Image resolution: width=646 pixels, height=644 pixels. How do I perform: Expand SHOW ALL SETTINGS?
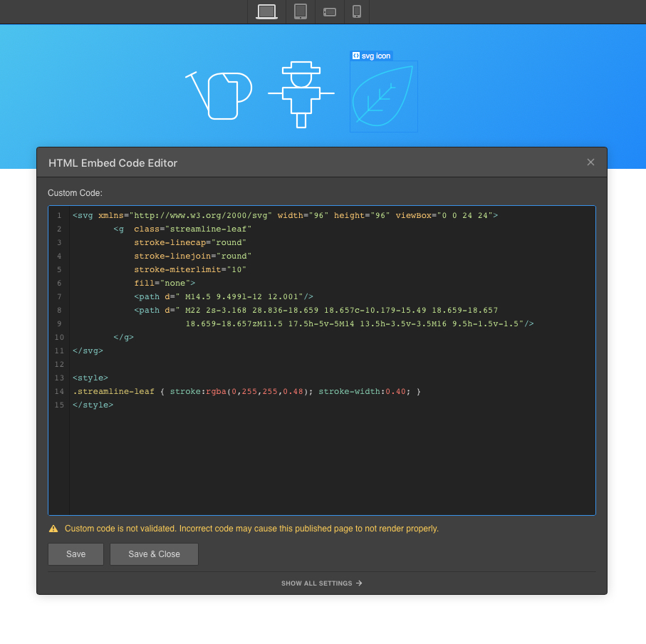click(x=321, y=583)
